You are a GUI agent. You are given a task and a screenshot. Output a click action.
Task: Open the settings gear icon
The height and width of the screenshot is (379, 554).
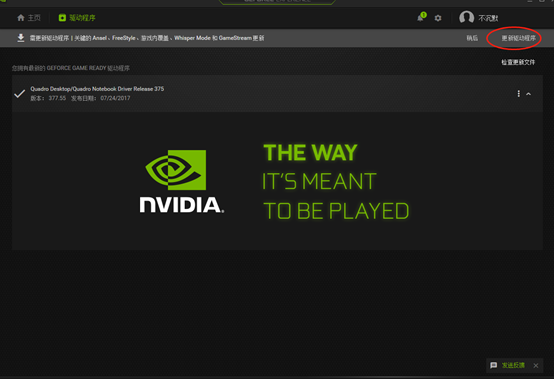pos(438,18)
